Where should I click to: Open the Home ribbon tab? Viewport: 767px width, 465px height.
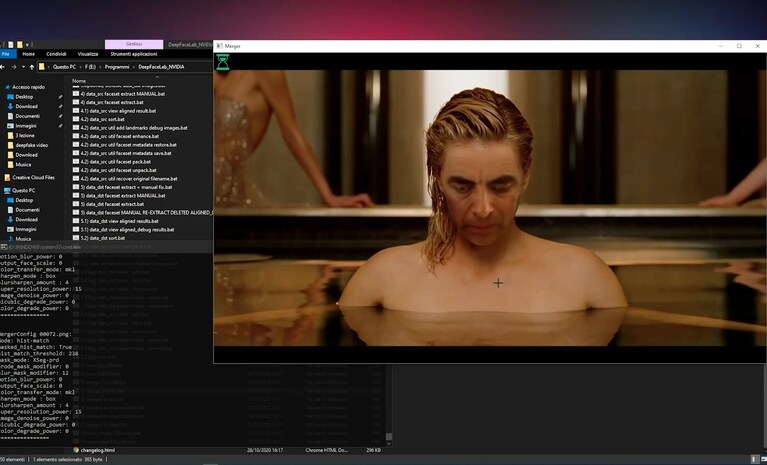tap(28, 54)
